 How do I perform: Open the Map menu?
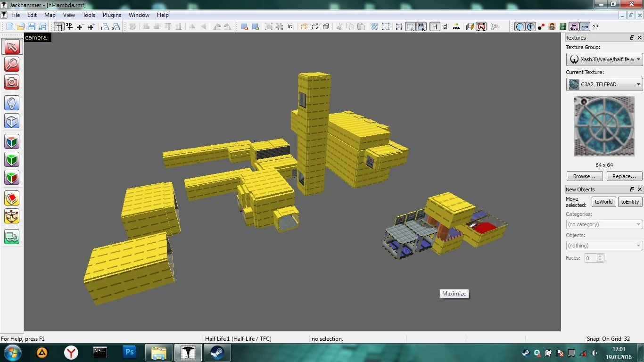click(x=50, y=15)
